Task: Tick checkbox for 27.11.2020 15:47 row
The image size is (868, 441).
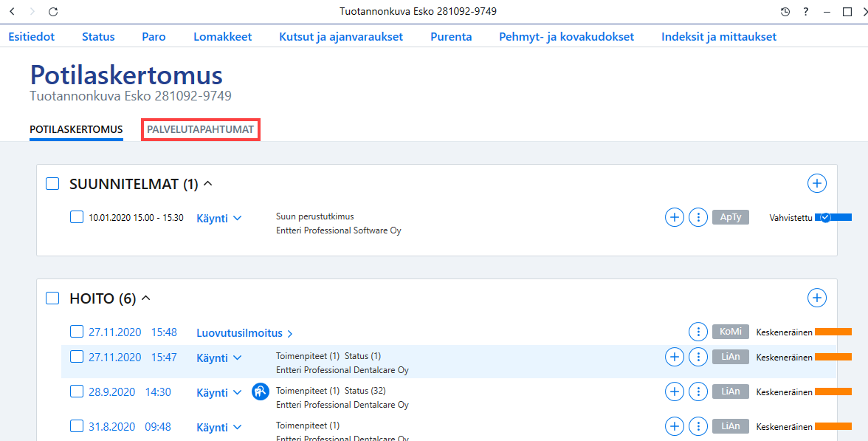Action: tap(77, 357)
